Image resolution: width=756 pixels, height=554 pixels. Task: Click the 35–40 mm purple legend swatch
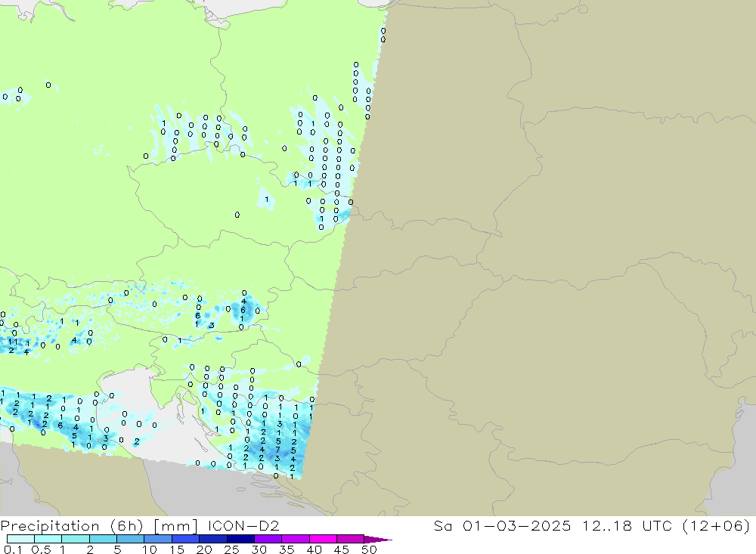(296, 539)
